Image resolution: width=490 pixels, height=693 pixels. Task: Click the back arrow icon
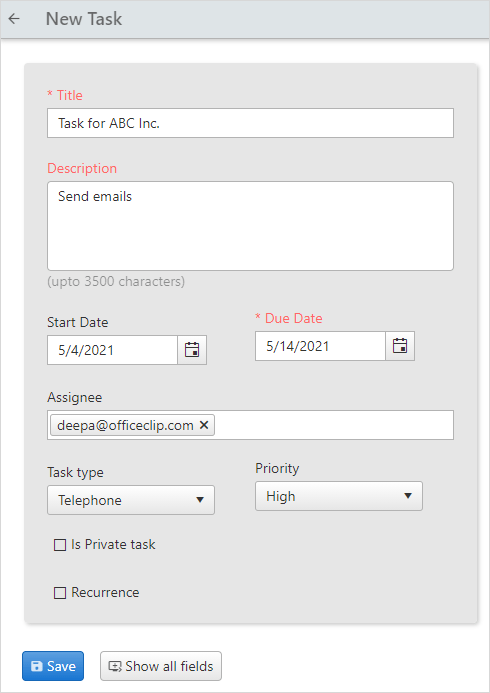pyautogui.click(x=15, y=19)
